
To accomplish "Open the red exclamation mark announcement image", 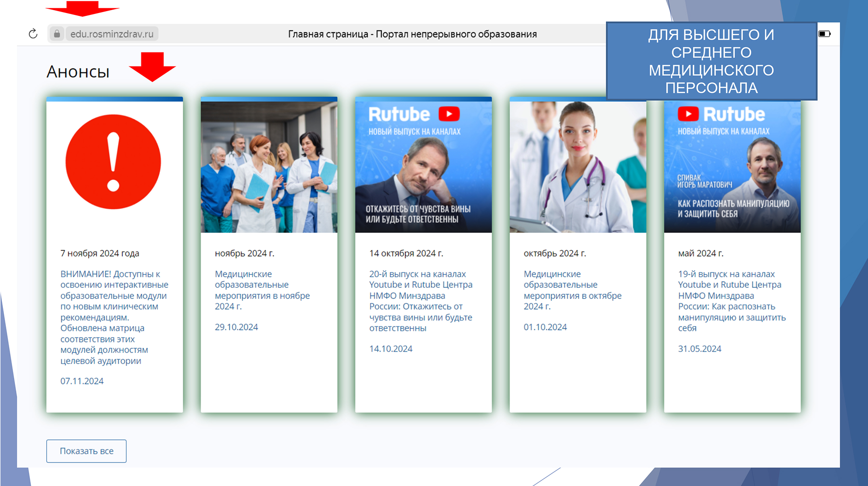I will [x=113, y=162].
